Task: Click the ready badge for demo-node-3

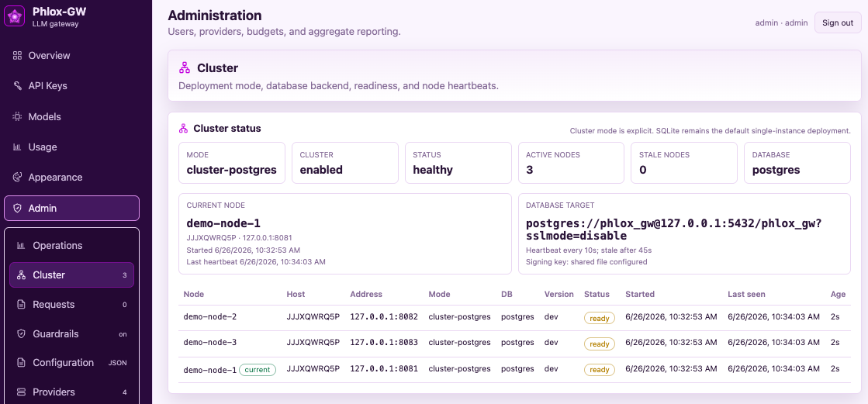Action: point(599,344)
